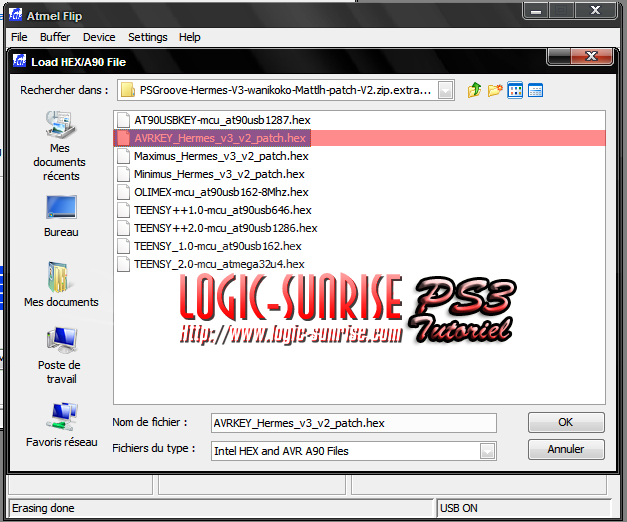Select file TEENSY_1.0-mcu_at90usb162.hex
627x522 pixels.
218,246
